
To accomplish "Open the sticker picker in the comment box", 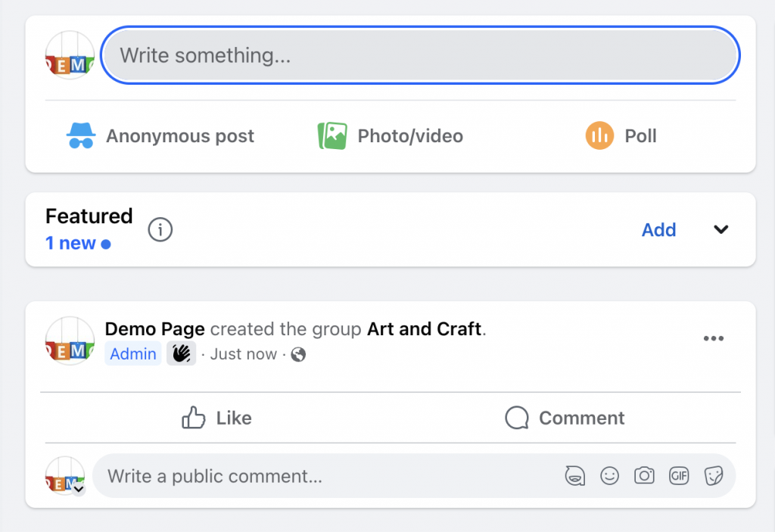I will click(x=714, y=475).
